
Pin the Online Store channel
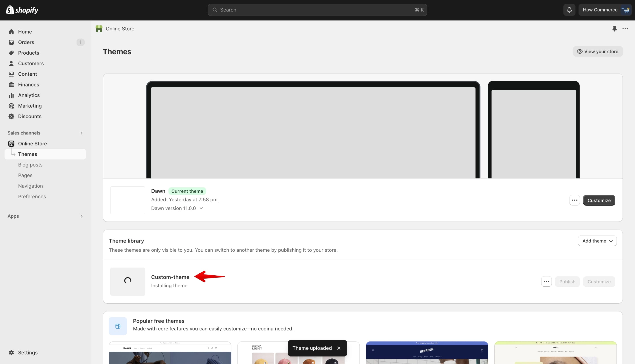tap(614, 29)
